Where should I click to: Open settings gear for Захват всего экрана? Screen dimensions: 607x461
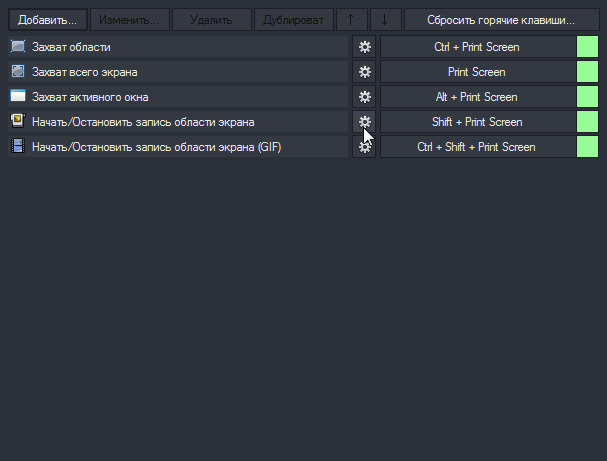(364, 72)
